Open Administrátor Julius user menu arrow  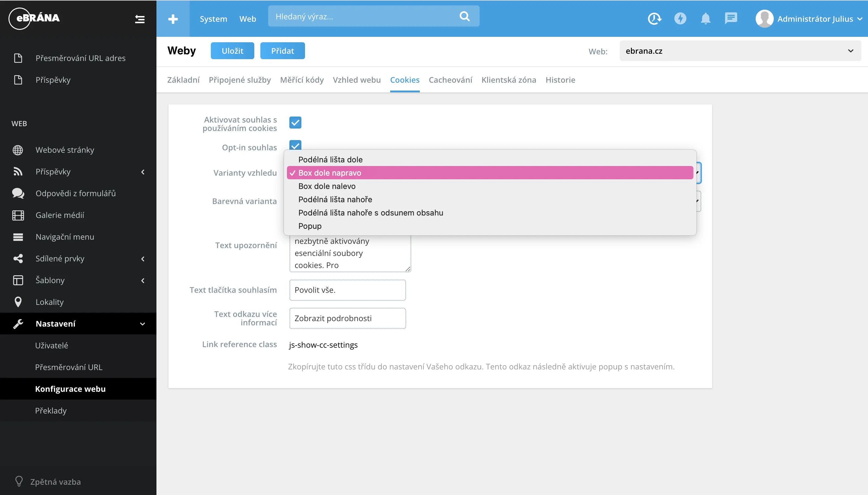pos(860,19)
